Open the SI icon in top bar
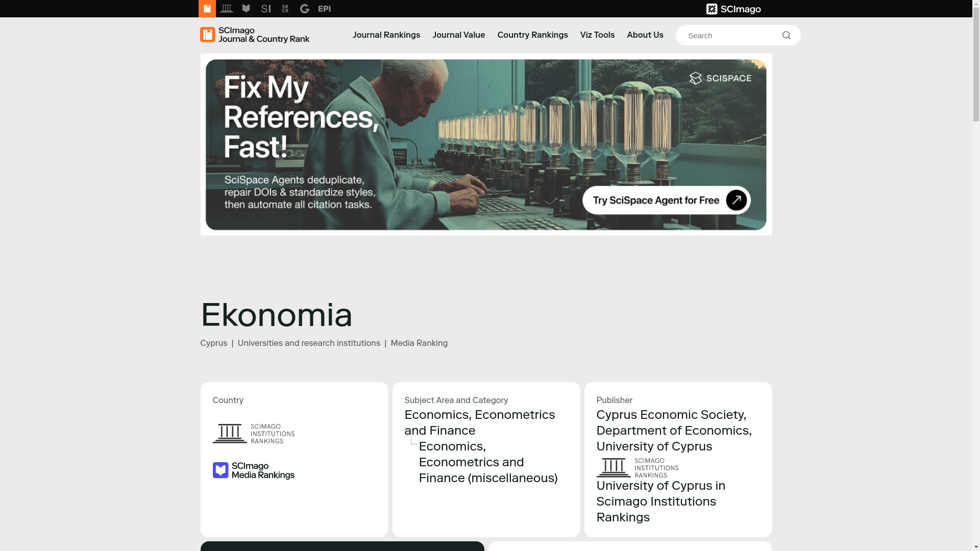 coord(266,9)
